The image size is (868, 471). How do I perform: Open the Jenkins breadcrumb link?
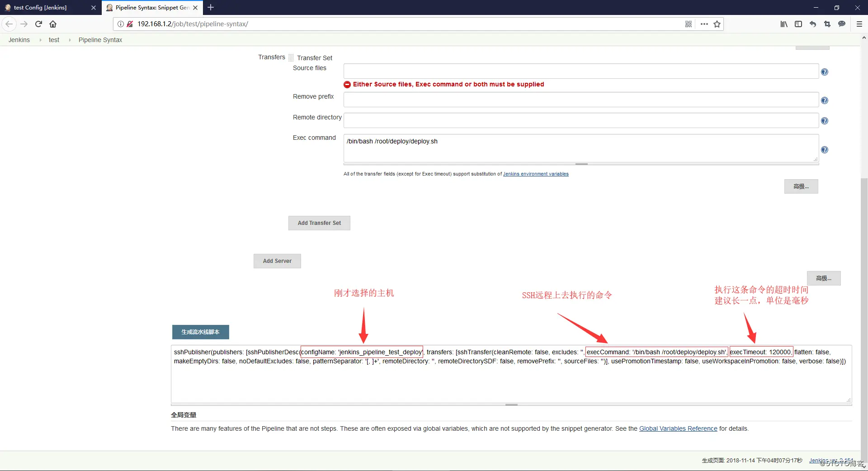[19, 40]
